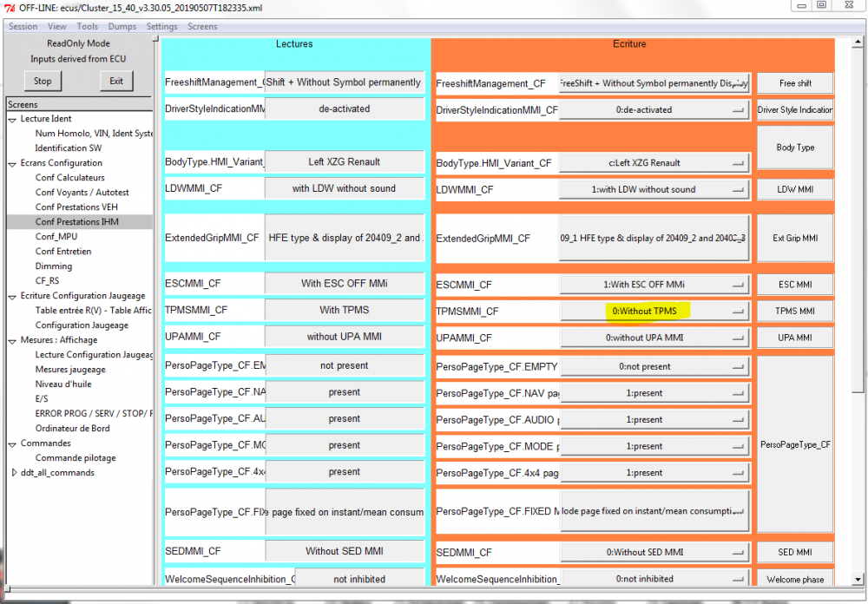This screenshot has height=604, width=868.
Task: Open the Tools menu
Action: click(x=88, y=27)
